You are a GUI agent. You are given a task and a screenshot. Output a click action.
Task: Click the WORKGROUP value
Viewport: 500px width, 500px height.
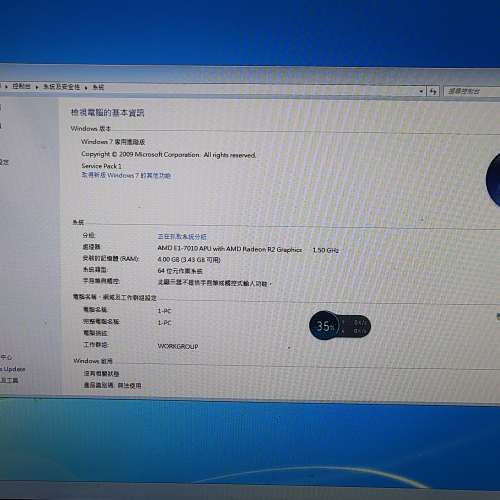tap(178, 346)
